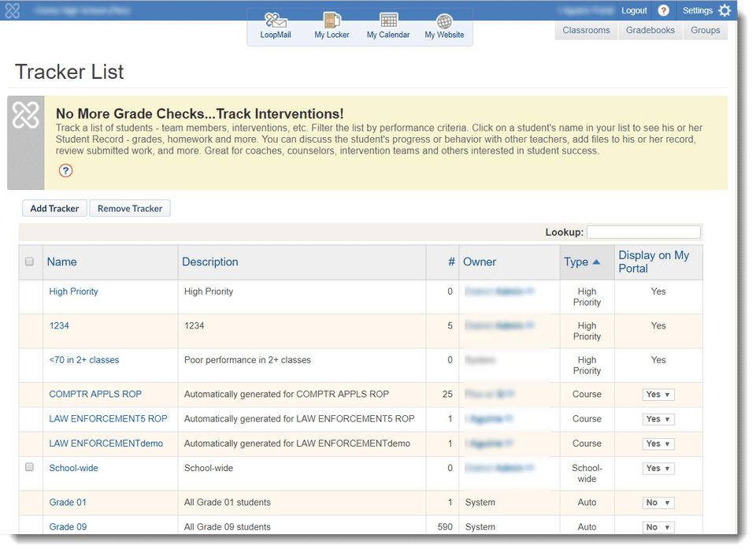
Task: Open My Website globe icon
Action: pos(444,21)
